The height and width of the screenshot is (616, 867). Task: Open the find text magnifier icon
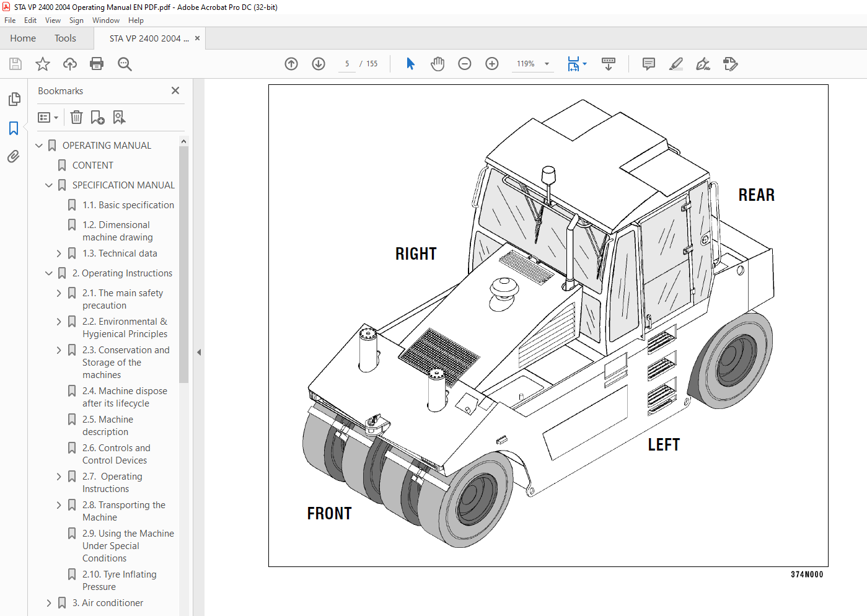(125, 64)
